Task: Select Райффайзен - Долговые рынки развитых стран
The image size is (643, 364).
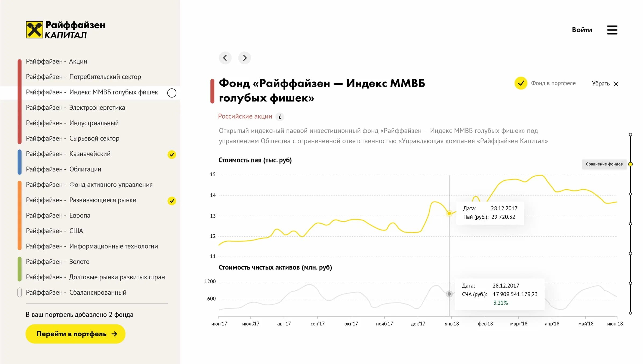Action: tap(95, 277)
